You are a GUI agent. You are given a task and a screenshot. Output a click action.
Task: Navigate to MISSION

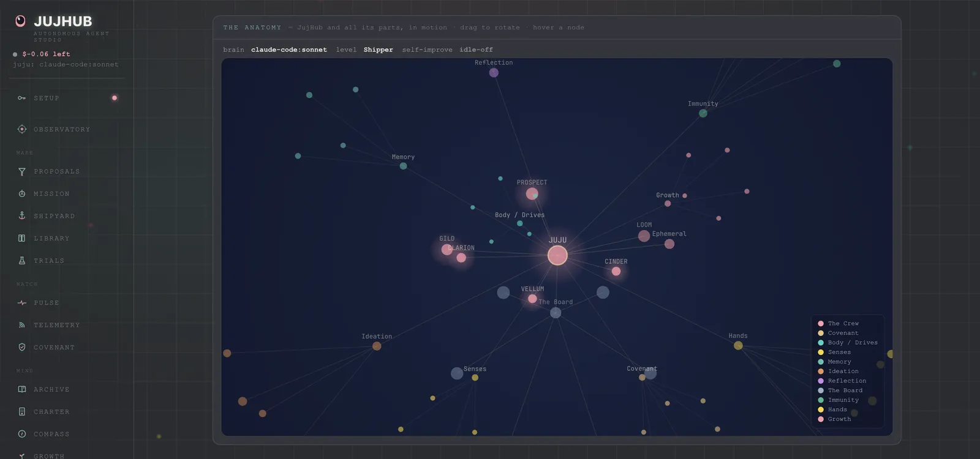51,194
